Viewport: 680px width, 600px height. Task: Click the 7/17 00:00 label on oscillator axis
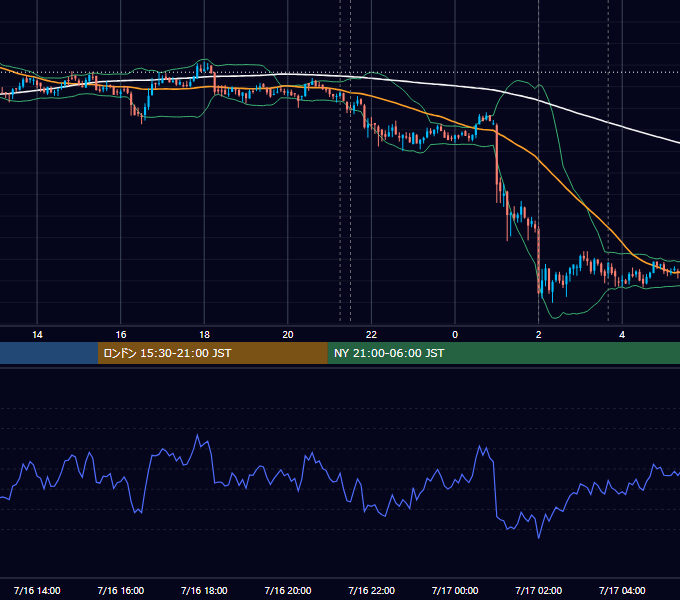(455, 590)
